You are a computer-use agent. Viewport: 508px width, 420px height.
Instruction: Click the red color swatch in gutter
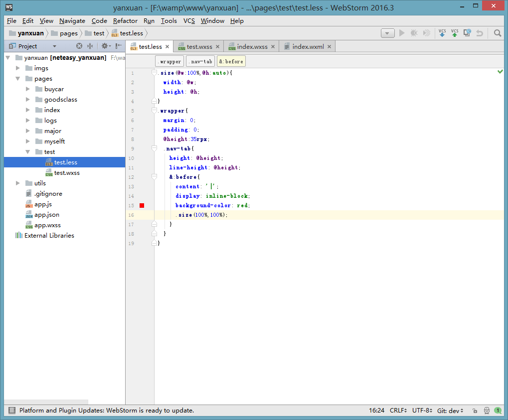tap(142, 205)
